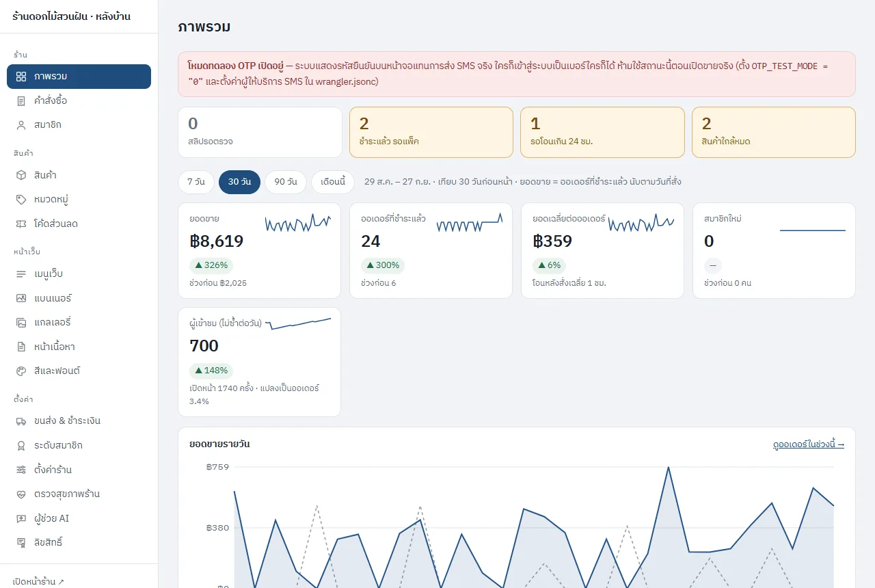Click the โค้ดส่วนลด ticket icon
Image resolution: width=875 pixels, height=588 pixels.
(21, 224)
